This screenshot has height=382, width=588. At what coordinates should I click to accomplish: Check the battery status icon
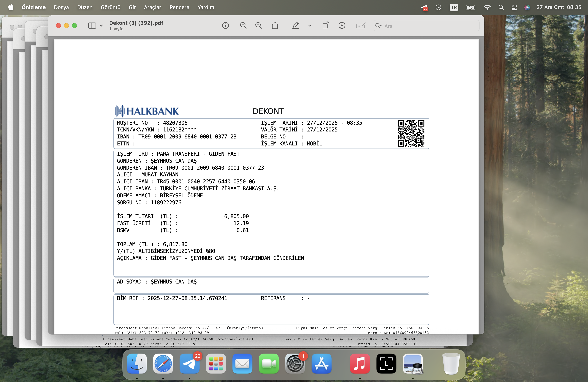[x=471, y=7]
